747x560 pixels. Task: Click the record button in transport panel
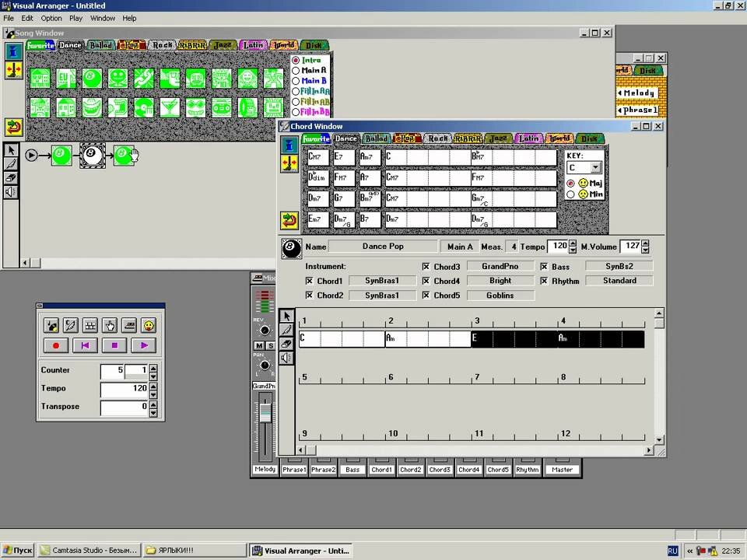click(56, 345)
